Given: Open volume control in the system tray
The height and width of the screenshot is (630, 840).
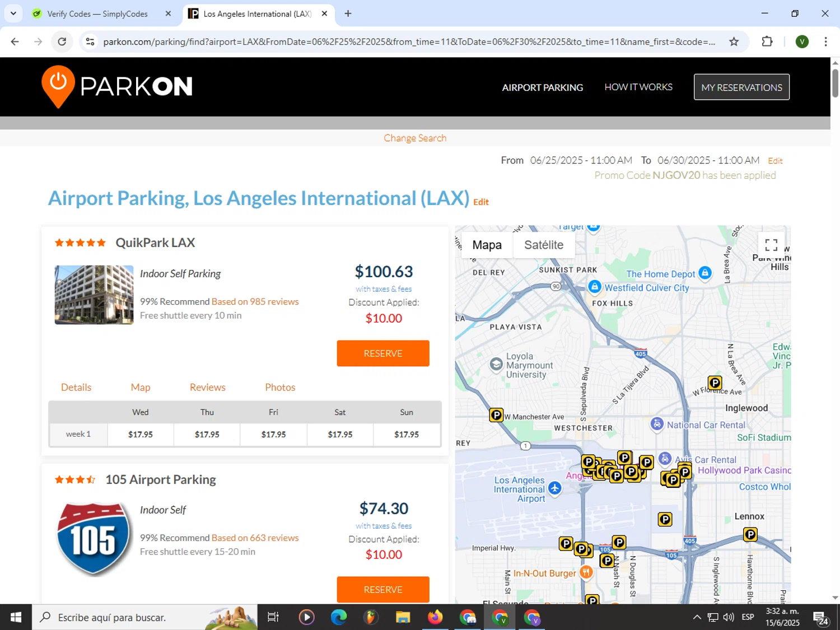Looking at the screenshot, I should pos(729,617).
